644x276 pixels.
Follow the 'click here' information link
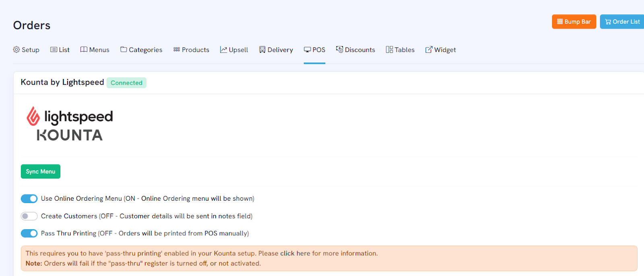(295, 253)
